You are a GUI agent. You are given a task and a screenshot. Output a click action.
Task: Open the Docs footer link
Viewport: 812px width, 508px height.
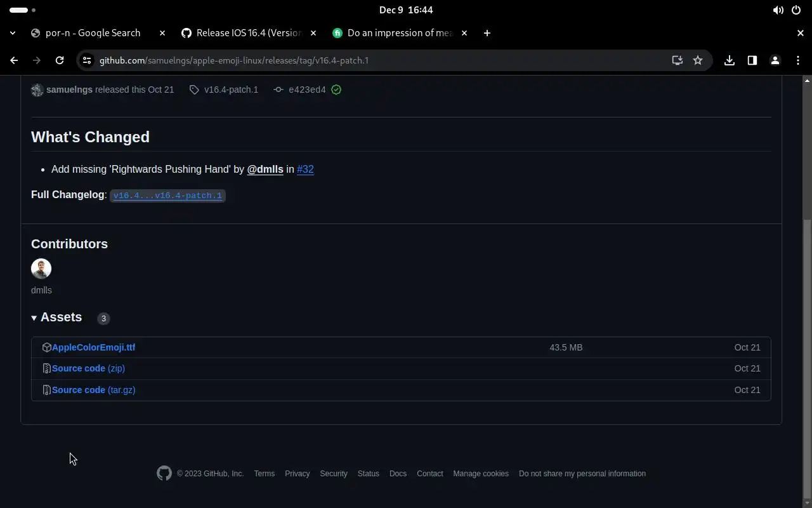click(x=398, y=474)
